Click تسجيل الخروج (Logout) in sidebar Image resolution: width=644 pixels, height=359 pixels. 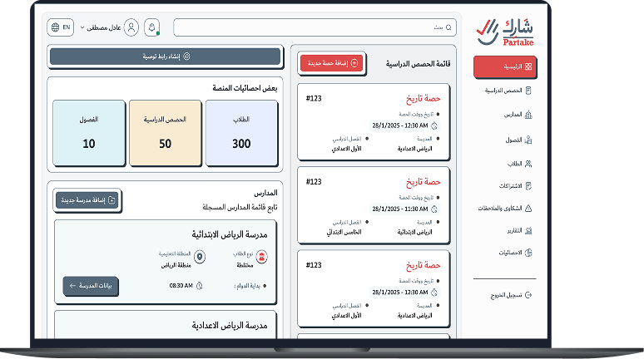coord(509,295)
